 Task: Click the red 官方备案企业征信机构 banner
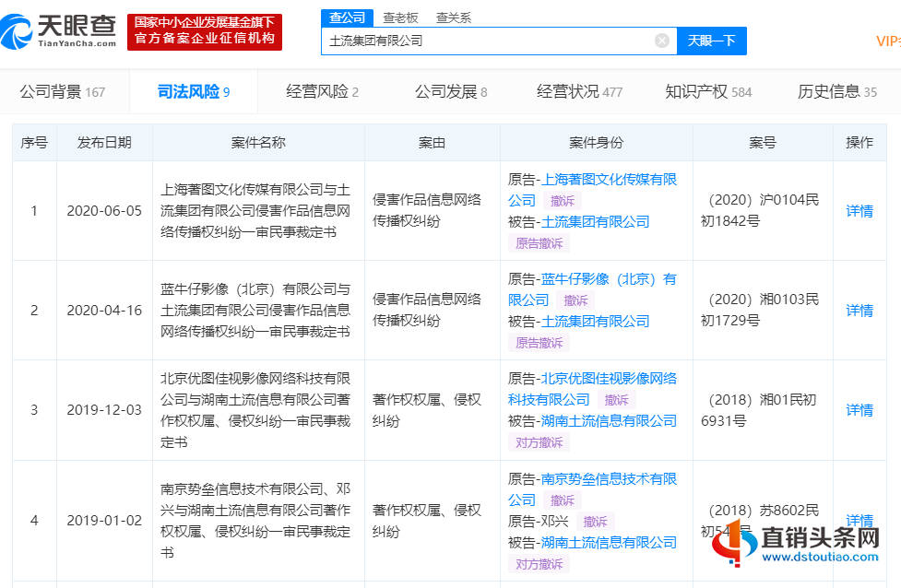click(x=205, y=32)
